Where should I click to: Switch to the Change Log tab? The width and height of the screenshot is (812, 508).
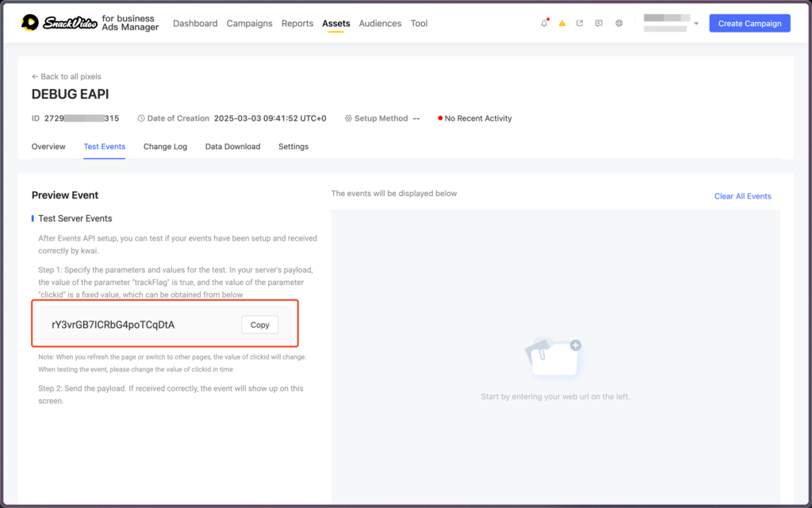(165, 147)
